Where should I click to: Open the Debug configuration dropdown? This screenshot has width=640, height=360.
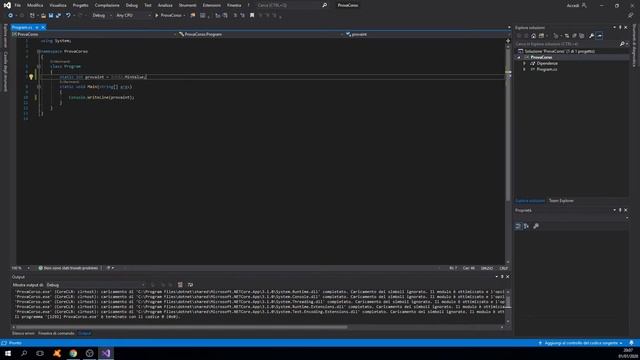point(102,16)
